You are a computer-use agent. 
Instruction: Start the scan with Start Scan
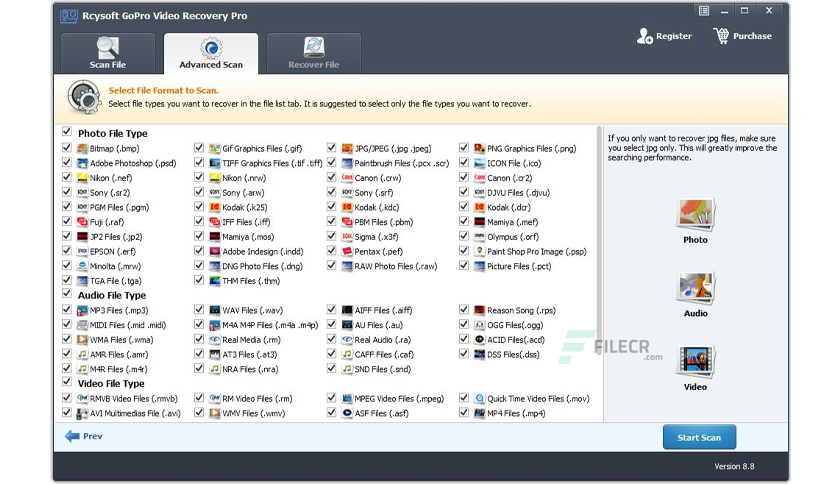[699, 437]
